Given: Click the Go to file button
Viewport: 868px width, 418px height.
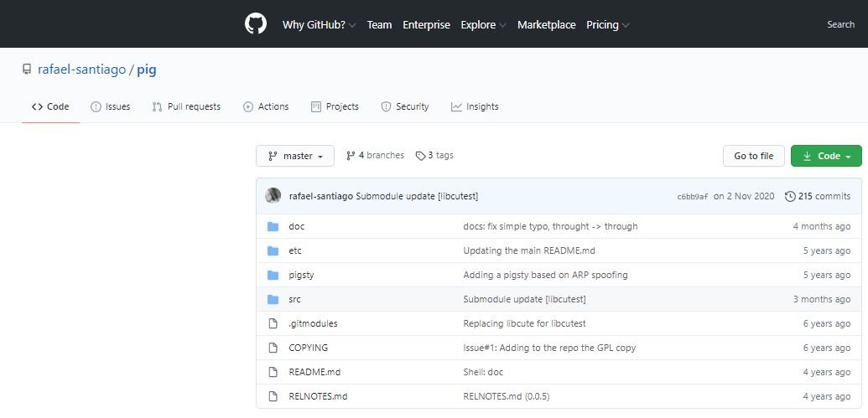Looking at the screenshot, I should click(753, 156).
